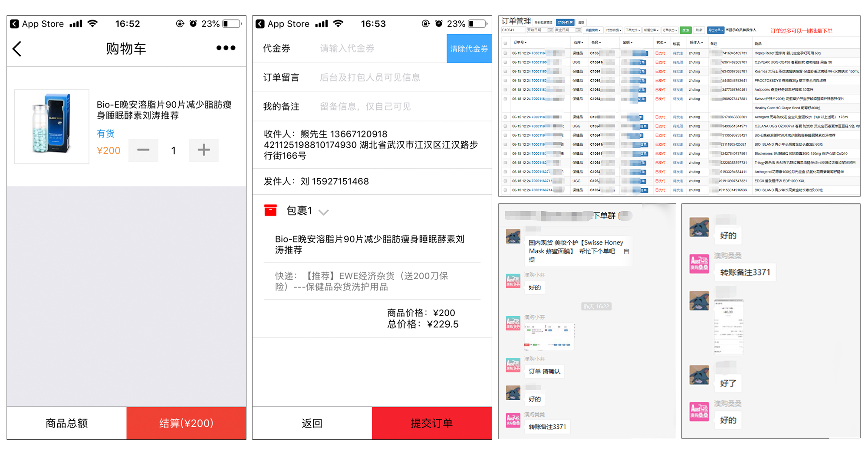Image resolution: width=868 pixels, height=457 pixels.
Task: Open the start date calendar picker
Action: click(x=550, y=30)
